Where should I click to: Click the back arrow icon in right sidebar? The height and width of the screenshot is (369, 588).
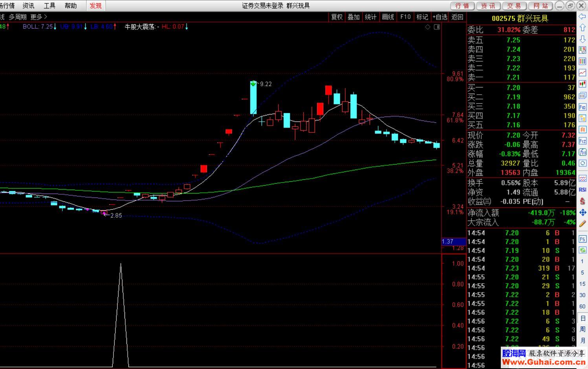coord(583,16)
